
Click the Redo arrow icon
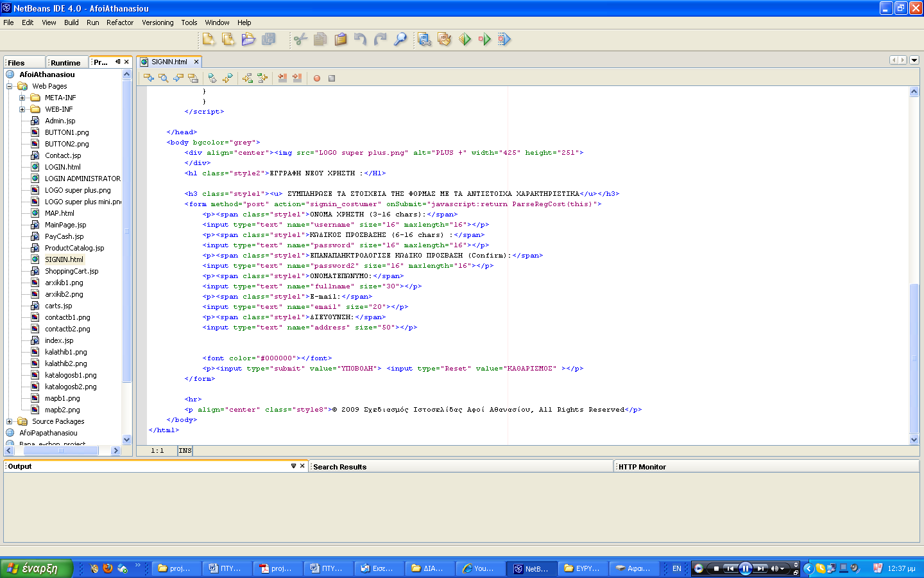pos(381,39)
